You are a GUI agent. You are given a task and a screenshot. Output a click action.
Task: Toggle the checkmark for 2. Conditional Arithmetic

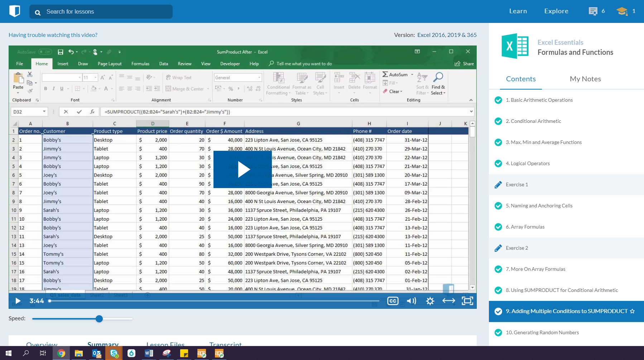click(498, 121)
